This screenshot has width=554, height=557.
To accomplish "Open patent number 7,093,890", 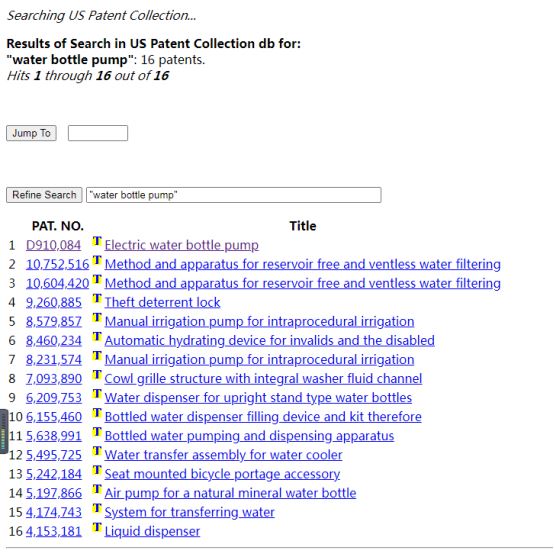I will coord(54,379).
